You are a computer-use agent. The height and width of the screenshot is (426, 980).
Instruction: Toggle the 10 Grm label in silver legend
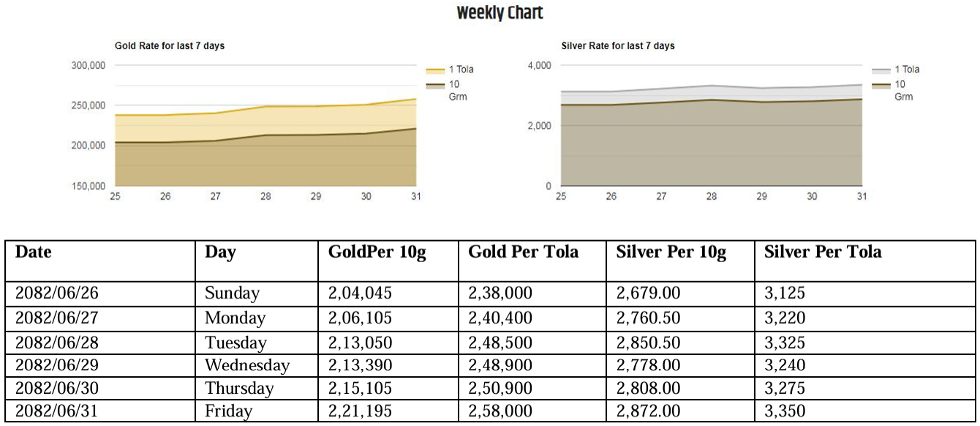(903, 90)
